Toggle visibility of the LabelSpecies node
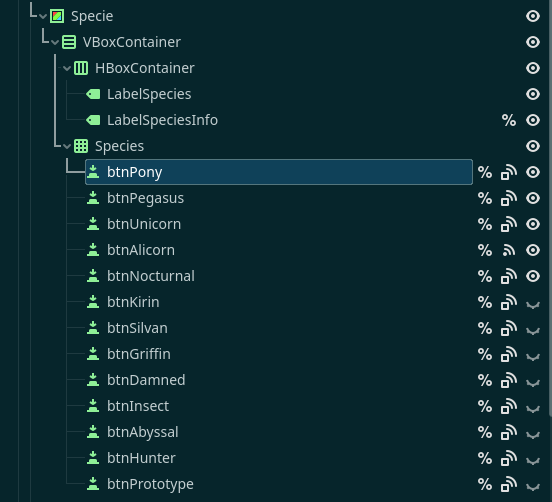Viewport: 552px width, 502px height. click(533, 94)
